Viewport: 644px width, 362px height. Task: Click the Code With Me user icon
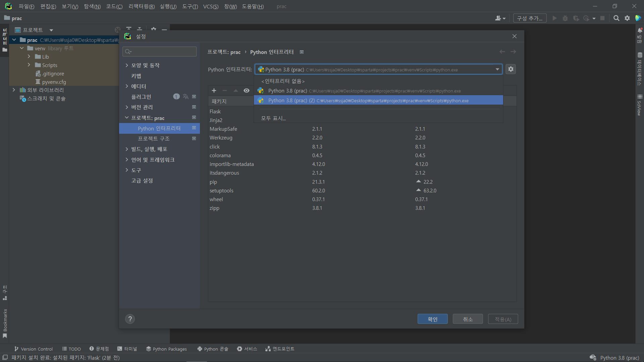tap(500, 18)
